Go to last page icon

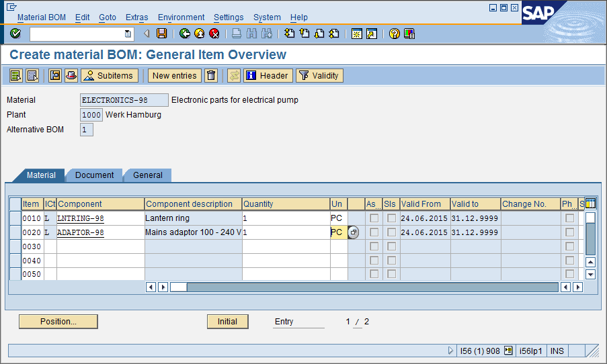click(334, 34)
